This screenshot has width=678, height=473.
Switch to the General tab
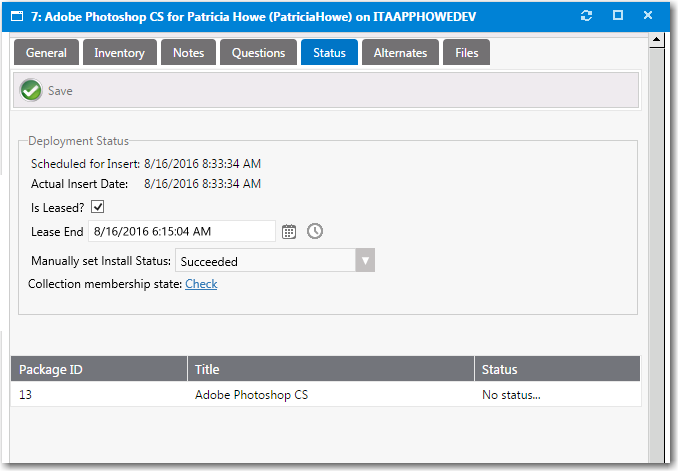46,53
